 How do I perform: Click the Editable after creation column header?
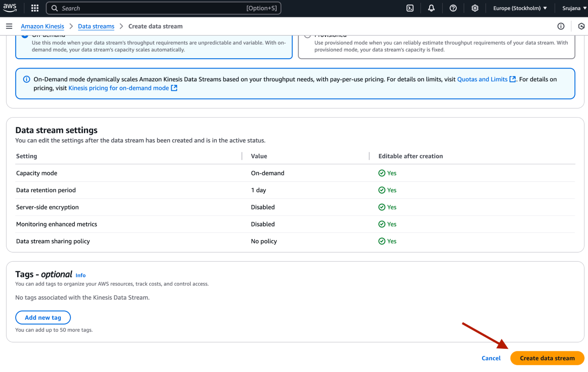(x=410, y=156)
